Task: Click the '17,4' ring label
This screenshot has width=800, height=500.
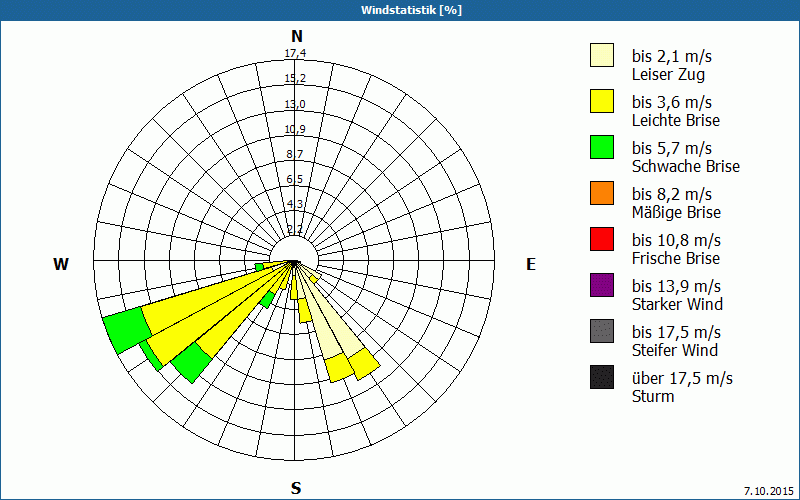Action: coord(295,53)
